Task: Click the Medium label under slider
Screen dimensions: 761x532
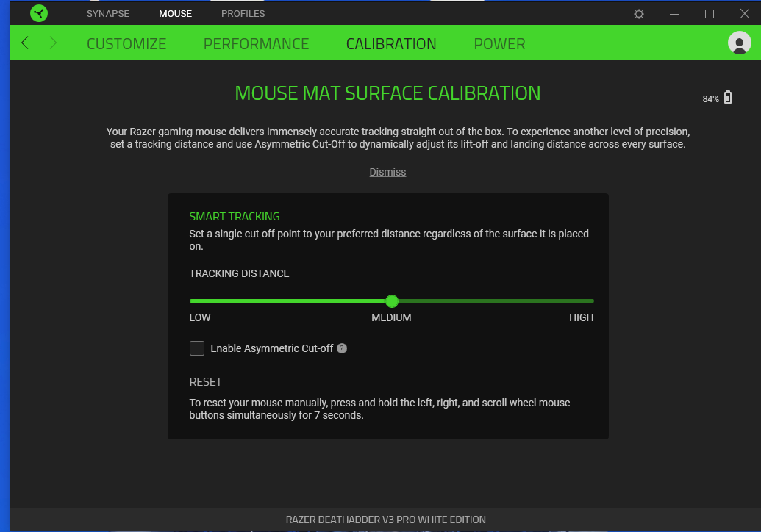Action: (391, 317)
